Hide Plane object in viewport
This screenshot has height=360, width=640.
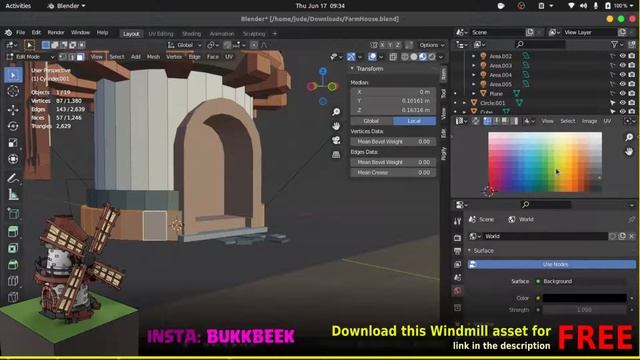622,93
